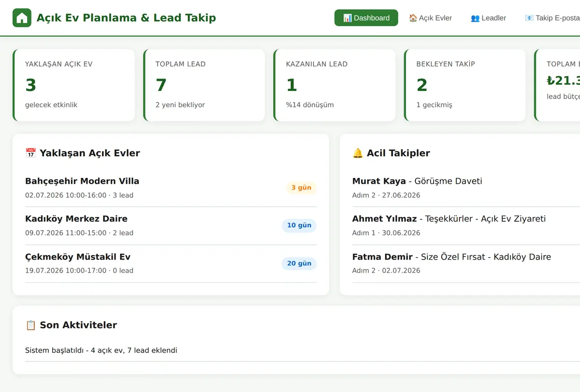Click the 20 gün badge
580x392 pixels.
coord(299,263)
